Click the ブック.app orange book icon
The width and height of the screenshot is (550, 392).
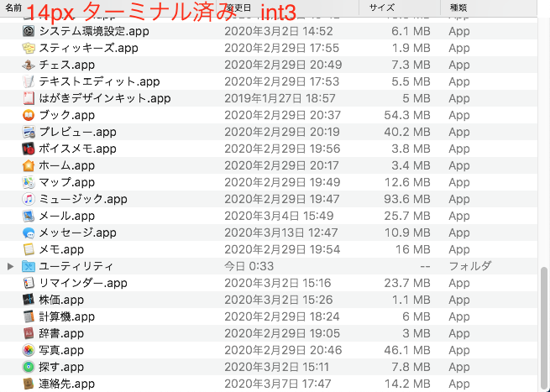29,115
